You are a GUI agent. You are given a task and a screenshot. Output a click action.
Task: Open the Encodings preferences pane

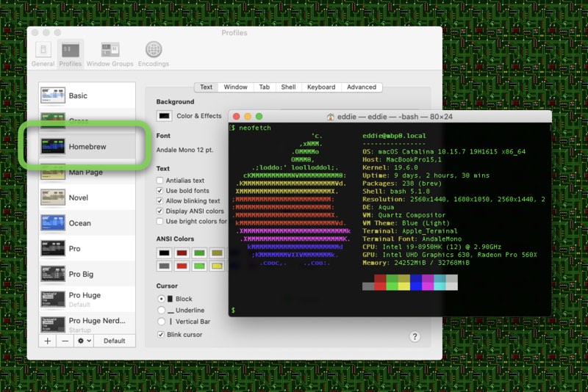tap(154, 54)
